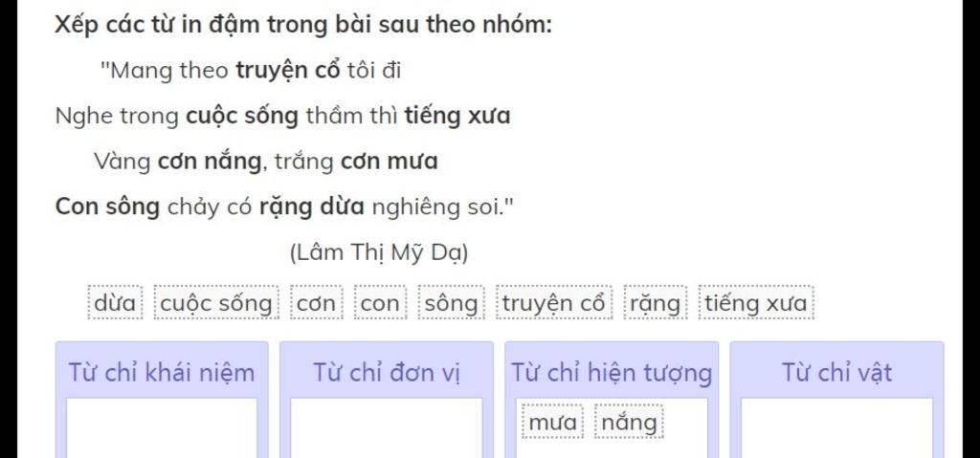Click the placed word 'mưa'
The width and height of the screenshot is (980, 458).
point(552,423)
